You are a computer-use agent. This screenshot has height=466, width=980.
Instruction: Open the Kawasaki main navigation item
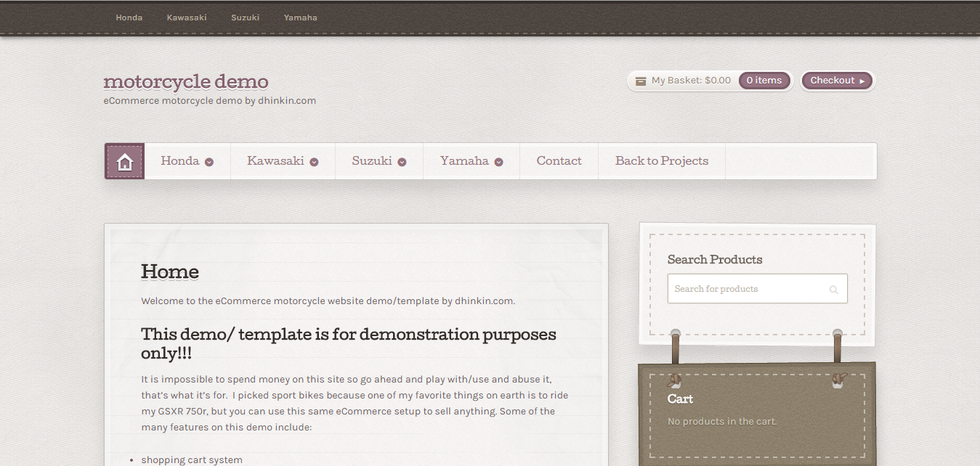(283, 161)
